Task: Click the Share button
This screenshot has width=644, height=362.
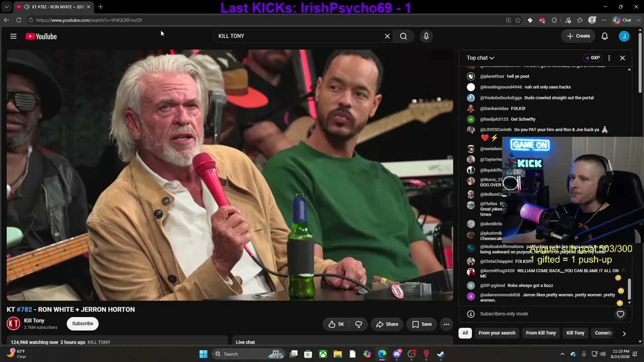Action: (387, 324)
